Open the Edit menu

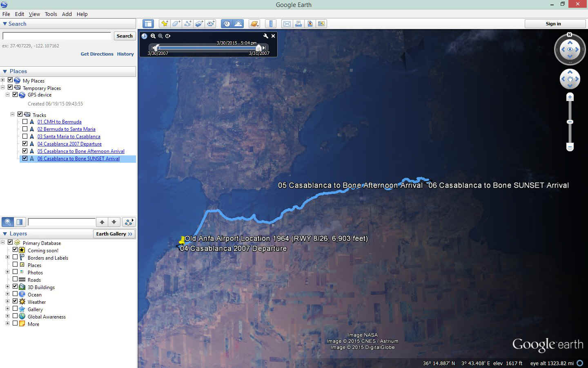point(19,14)
